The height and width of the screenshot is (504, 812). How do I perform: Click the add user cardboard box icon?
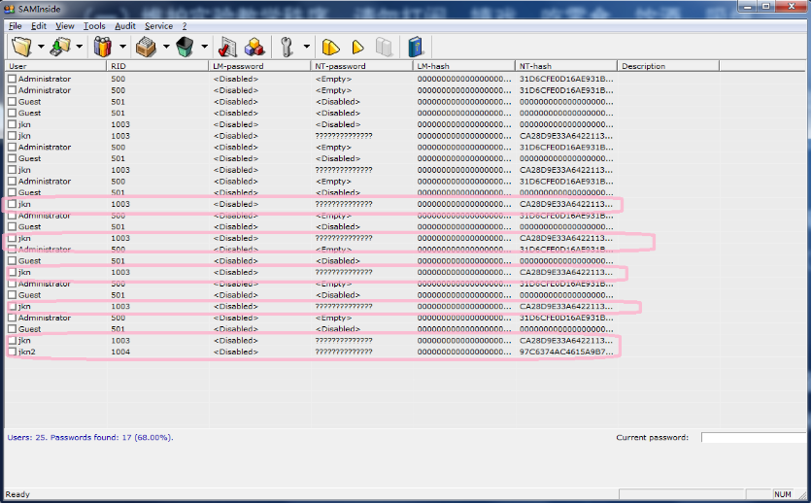[146, 48]
